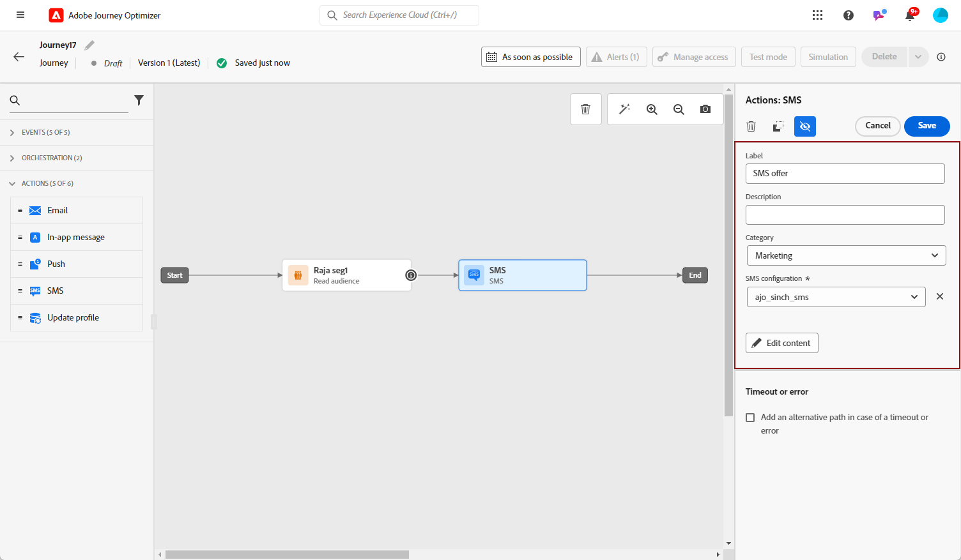This screenshot has height=560, width=961.
Task: Delete selected node with canvas trash icon
Action: 585,109
